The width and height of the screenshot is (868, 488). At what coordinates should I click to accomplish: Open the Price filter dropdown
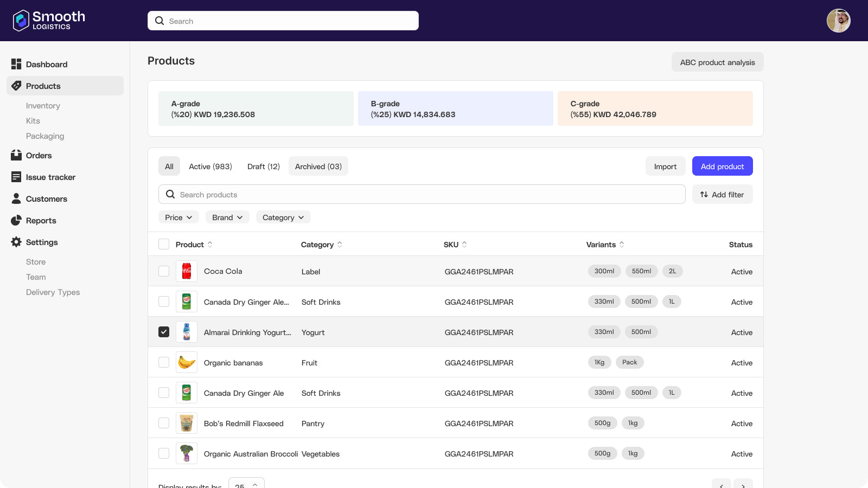click(178, 217)
